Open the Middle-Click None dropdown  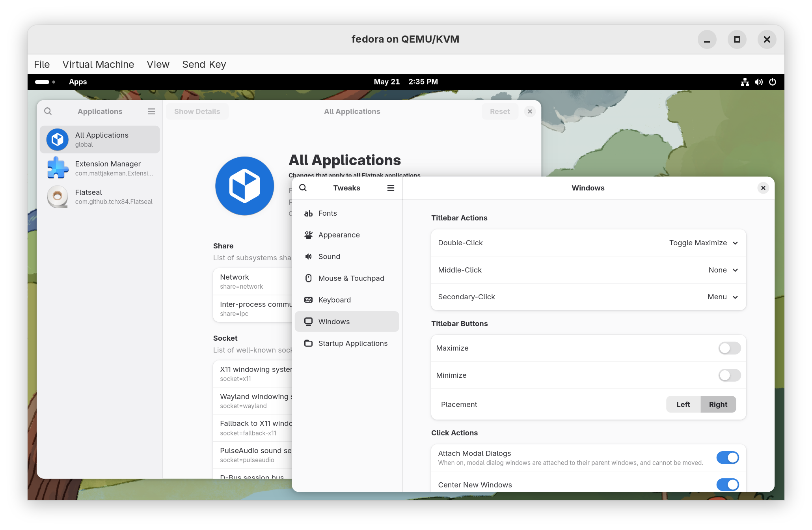click(x=723, y=270)
